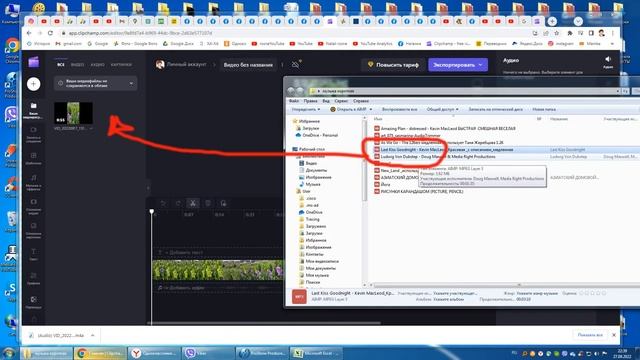Click the Clipchamp logo icon
Image resolution: width=640 pixels, height=360 pixels.
pos(33,62)
